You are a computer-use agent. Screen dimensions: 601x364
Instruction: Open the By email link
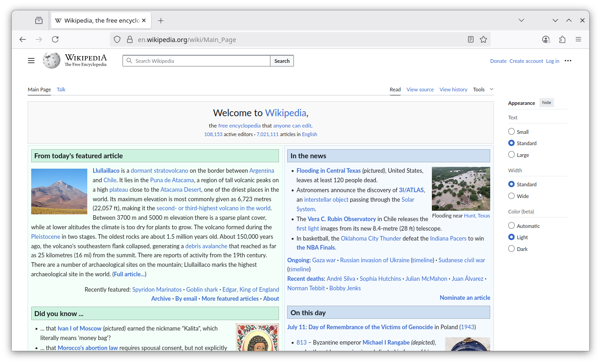click(186, 298)
